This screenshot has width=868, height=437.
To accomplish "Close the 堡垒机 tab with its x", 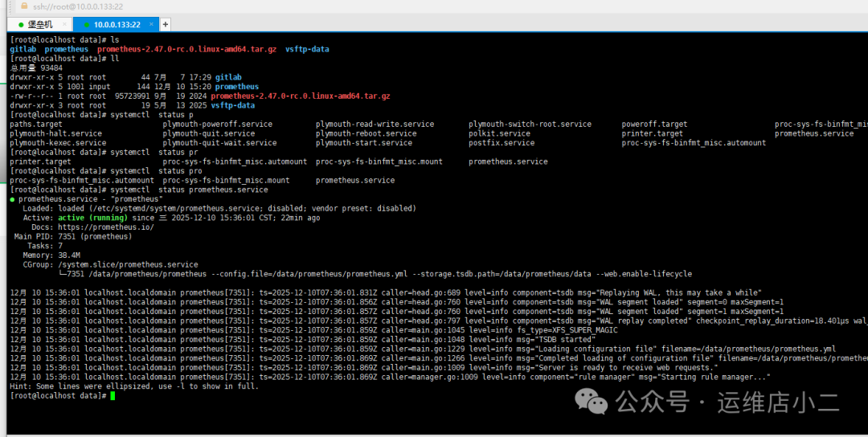I will [x=65, y=24].
